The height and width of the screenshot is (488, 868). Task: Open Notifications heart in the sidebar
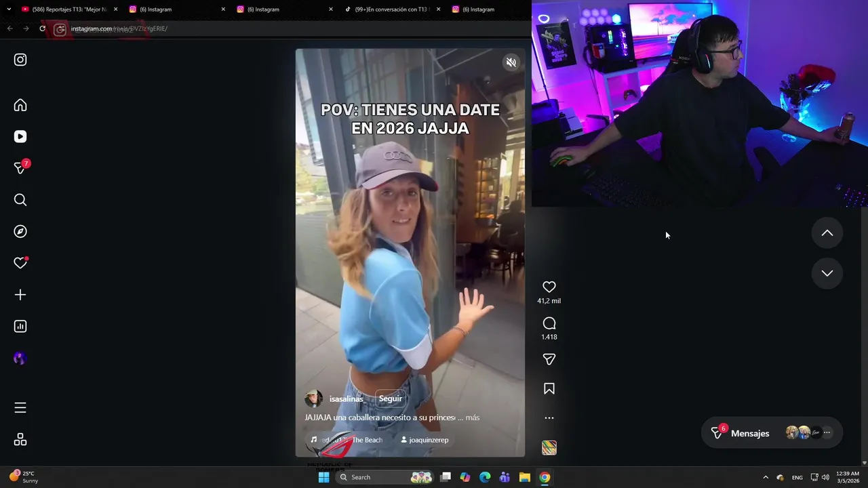click(x=20, y=263)
